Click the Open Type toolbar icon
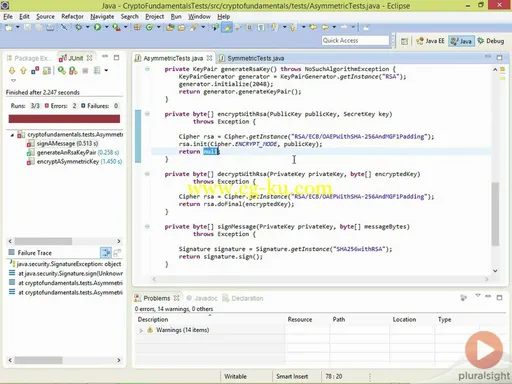512x384 pixels. tap(170, 27)
